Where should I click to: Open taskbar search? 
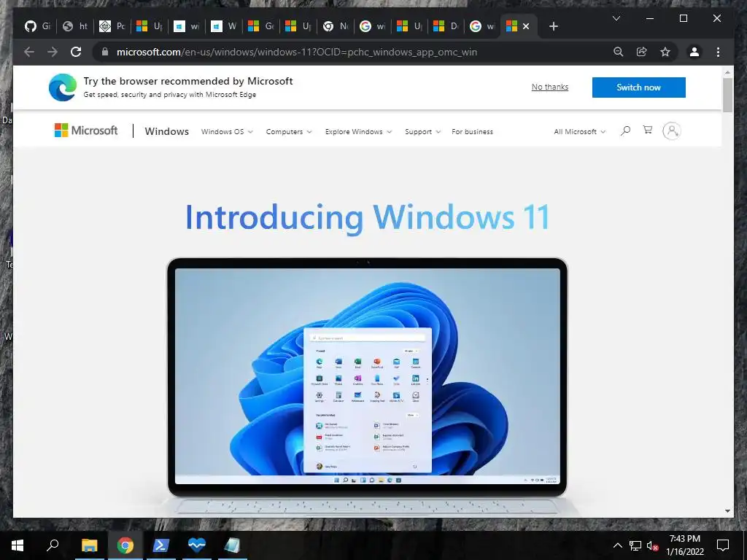[x=53, y=545]
